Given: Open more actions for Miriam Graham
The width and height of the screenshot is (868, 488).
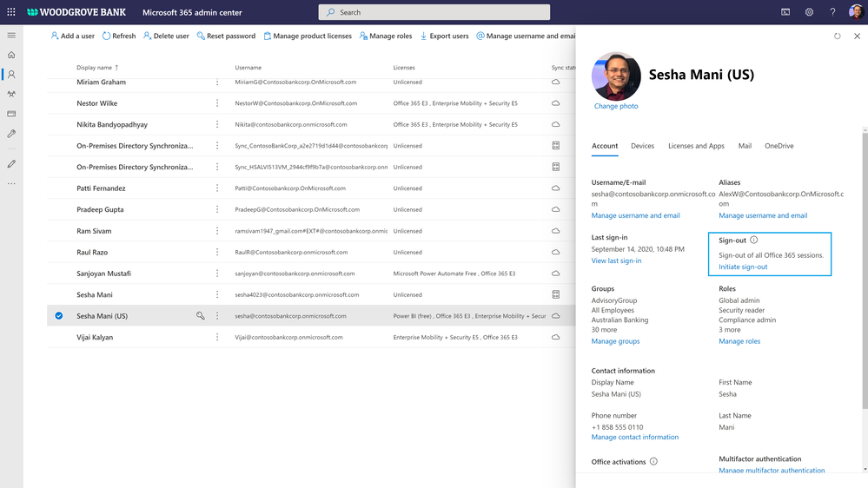Looking at the screenshot, I should tap(217, 82).
